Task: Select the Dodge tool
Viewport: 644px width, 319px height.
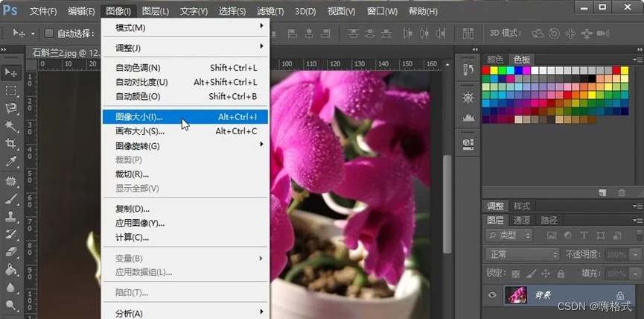Action: pyautogui.click(x=11, y=305)
